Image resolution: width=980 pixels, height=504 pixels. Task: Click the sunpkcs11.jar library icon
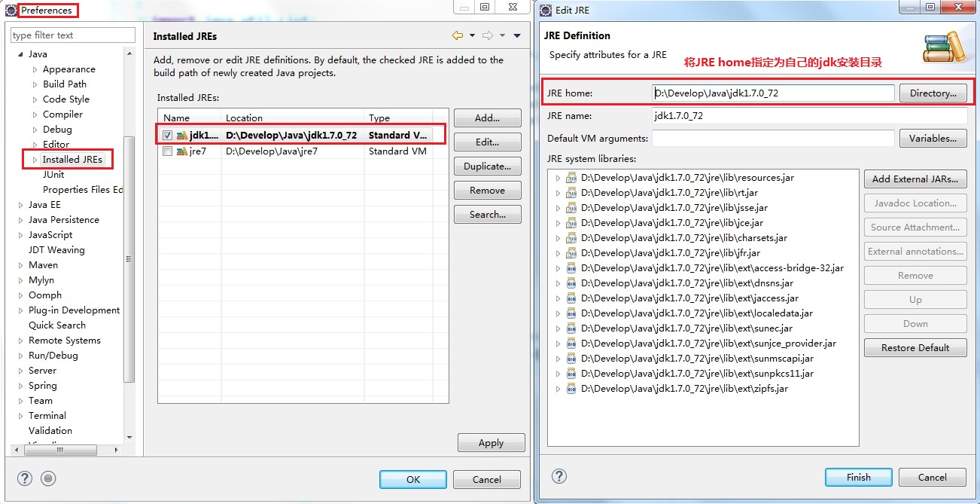tap(571, 374)
